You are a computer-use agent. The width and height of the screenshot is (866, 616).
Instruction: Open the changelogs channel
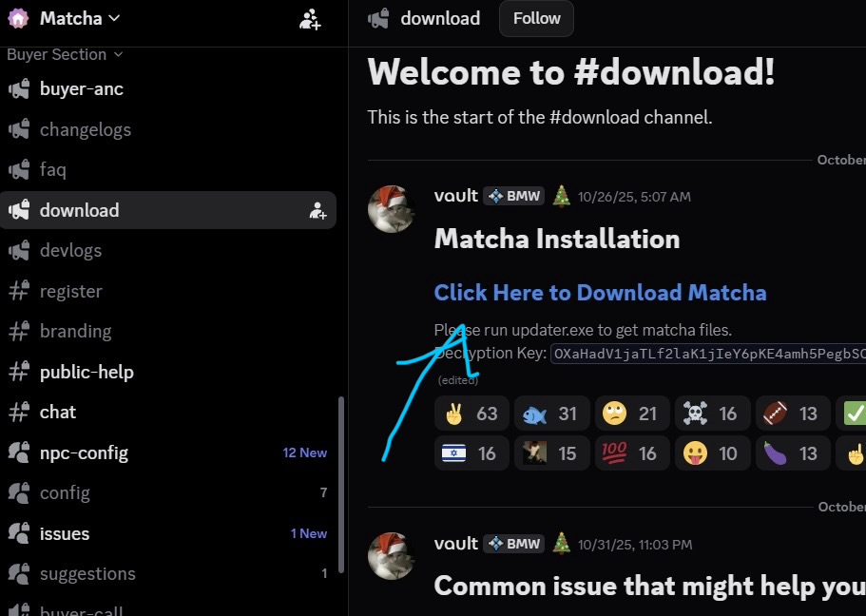pyautogui.click(x=85, y=129)
